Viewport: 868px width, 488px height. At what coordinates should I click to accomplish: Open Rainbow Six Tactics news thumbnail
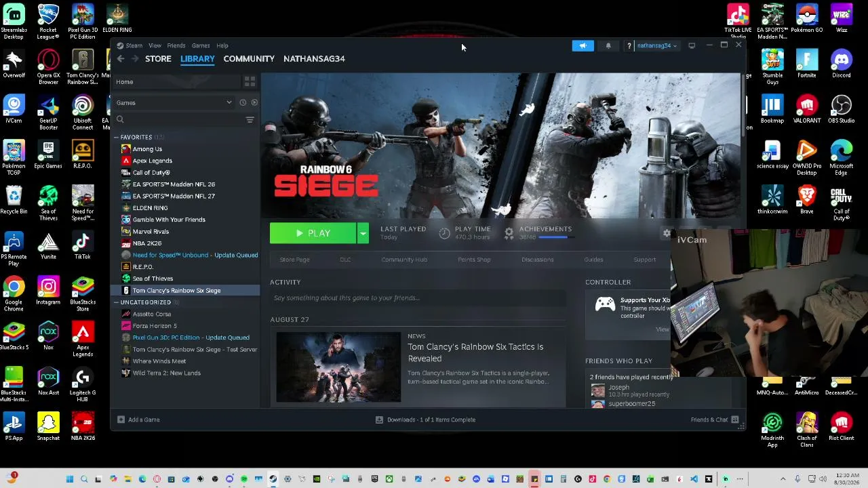(x=338, y=367)
